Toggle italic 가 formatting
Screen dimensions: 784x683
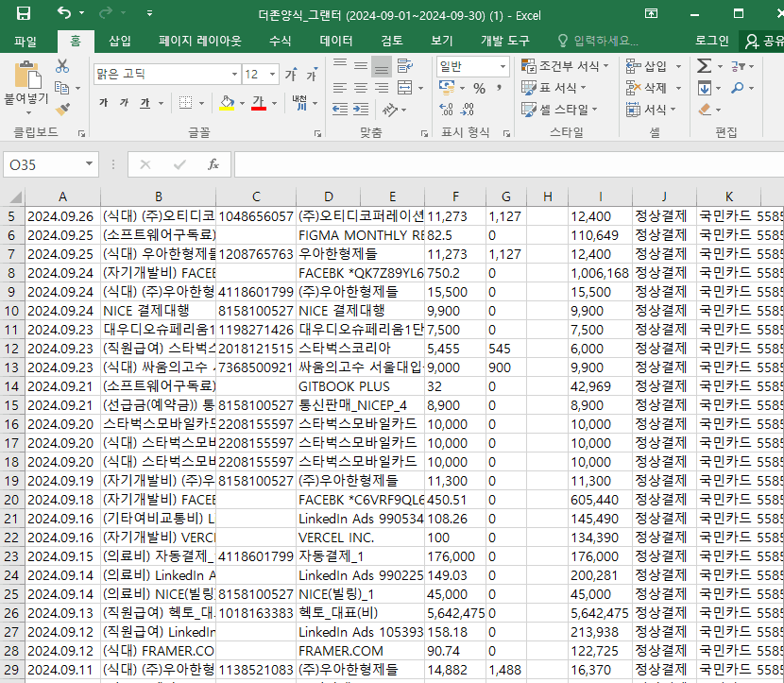click(124, 103)
